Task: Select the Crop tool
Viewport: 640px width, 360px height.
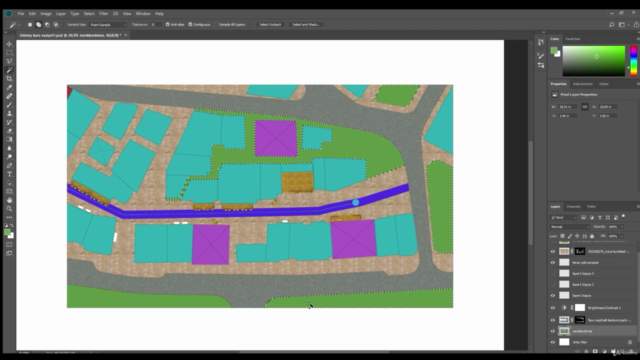Action: pyautogui.click(x=9, y=79)
